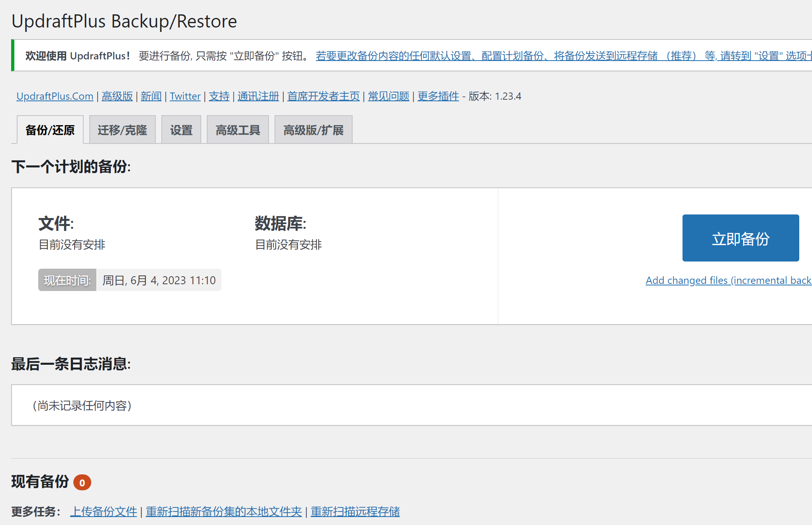Click the 文件 label
The width and height of the screenshot is (812, 525).
tap(56, 224)
